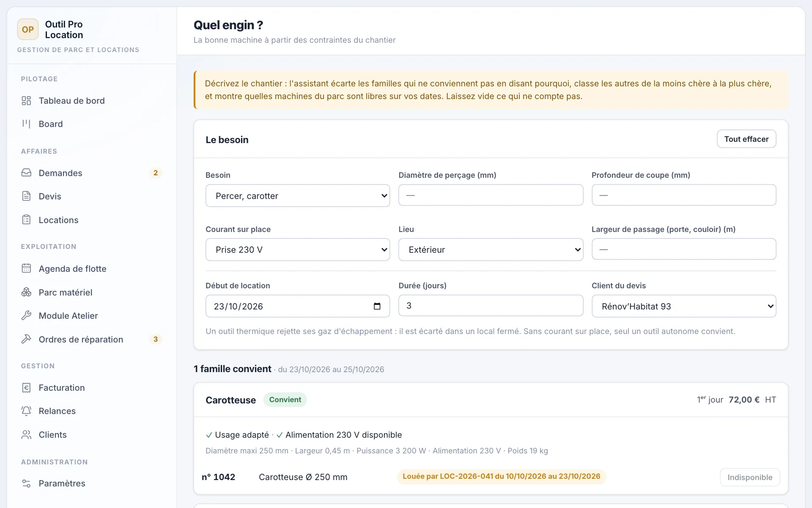Click the Ordres de réparation badge 3
This screenshot has height=508, width=812.
tap(156, 339)
